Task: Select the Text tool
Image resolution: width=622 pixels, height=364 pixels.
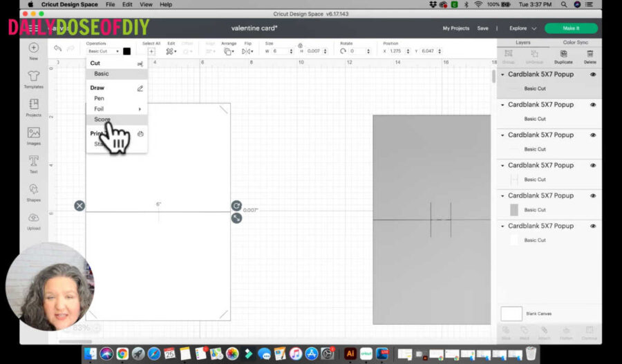Action: point(34,161)
